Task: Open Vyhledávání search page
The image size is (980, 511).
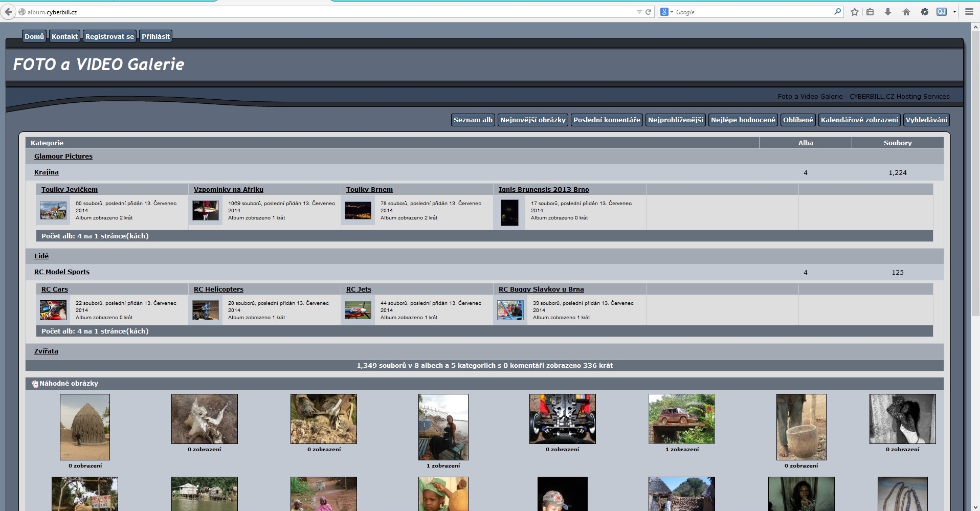Action: point(926,120)
